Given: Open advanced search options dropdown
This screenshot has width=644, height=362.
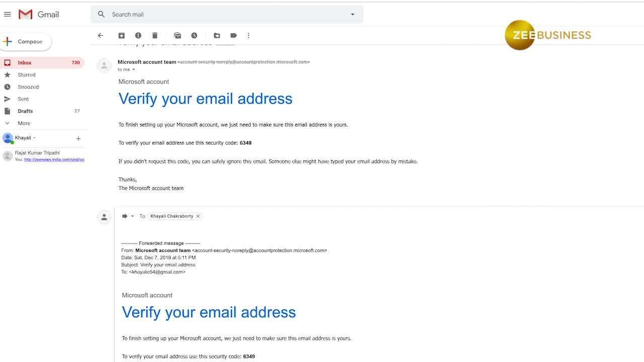Looking at the screenshot, I should [352, 14].
